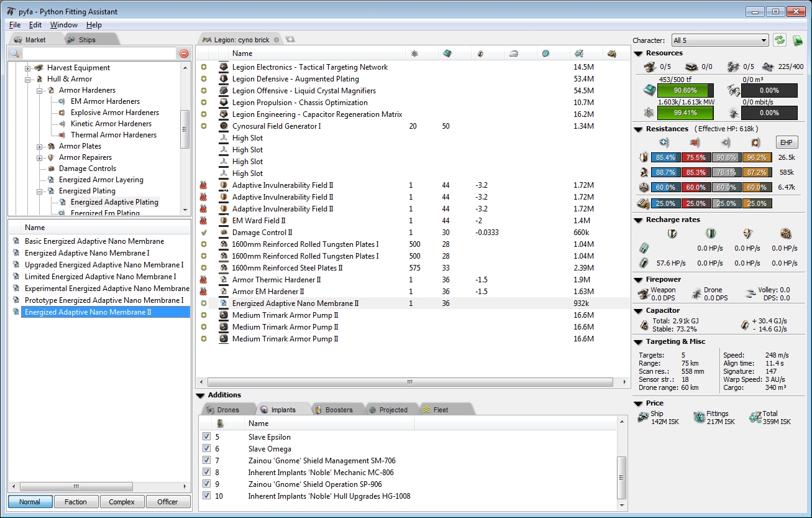Clear search with the red circle icon

pyautogui.click(x=184, y=54)
